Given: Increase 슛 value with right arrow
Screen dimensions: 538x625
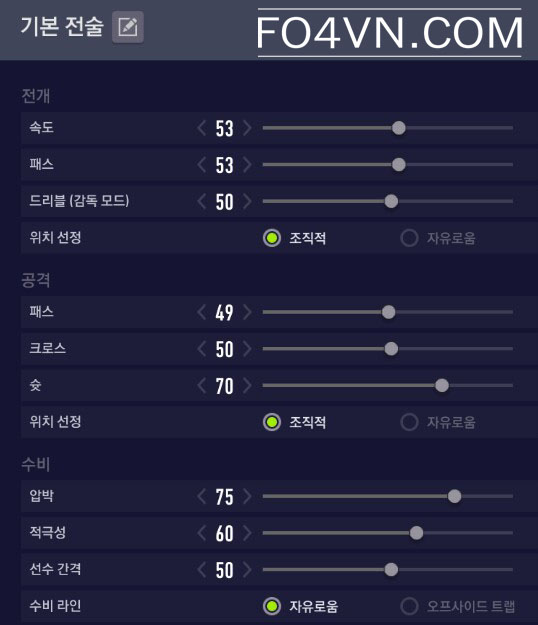Looking at the screenshot, I should click(x=247, y=385).
